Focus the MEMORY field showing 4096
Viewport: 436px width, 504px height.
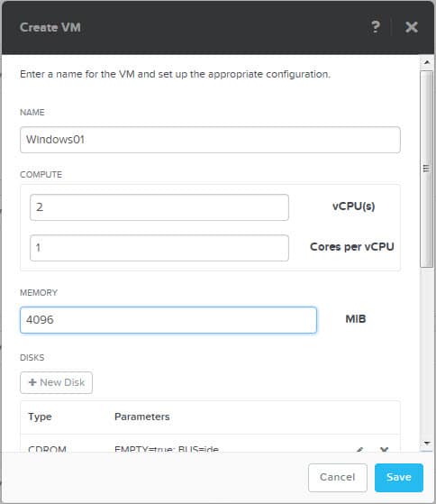tap(168, 320)
